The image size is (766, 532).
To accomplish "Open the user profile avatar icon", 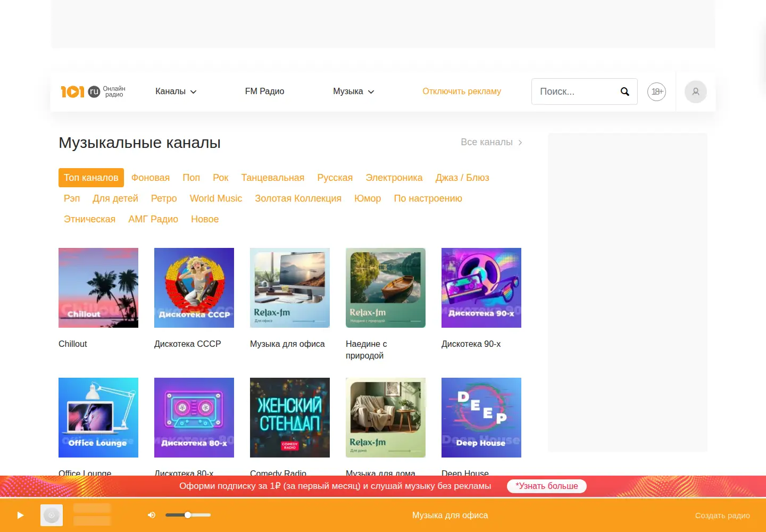I will click(695, 92).
